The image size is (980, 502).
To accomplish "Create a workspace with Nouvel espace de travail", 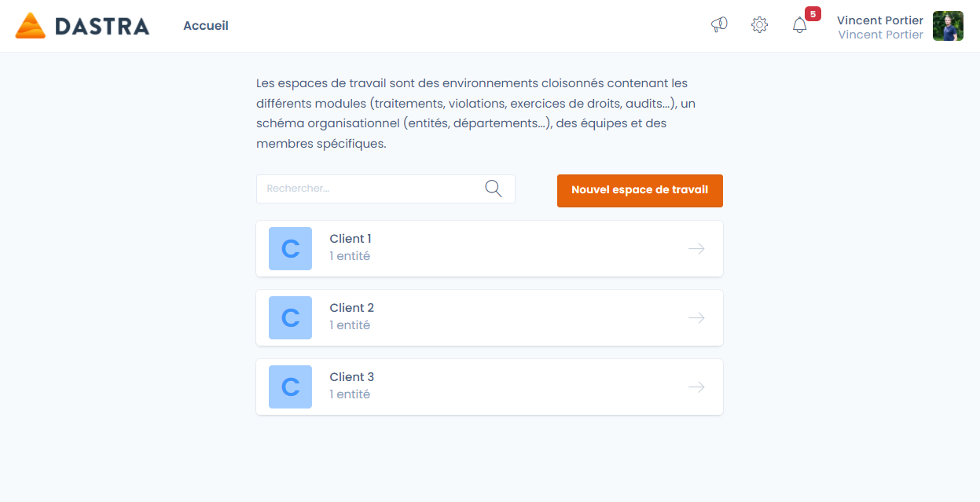I will 640,190.
